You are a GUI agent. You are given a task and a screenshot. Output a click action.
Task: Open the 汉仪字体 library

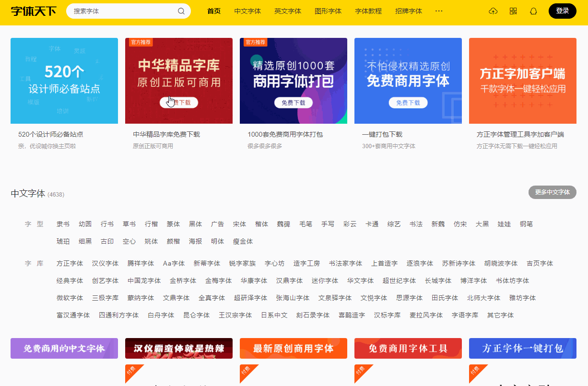click(x=105, y=263)
